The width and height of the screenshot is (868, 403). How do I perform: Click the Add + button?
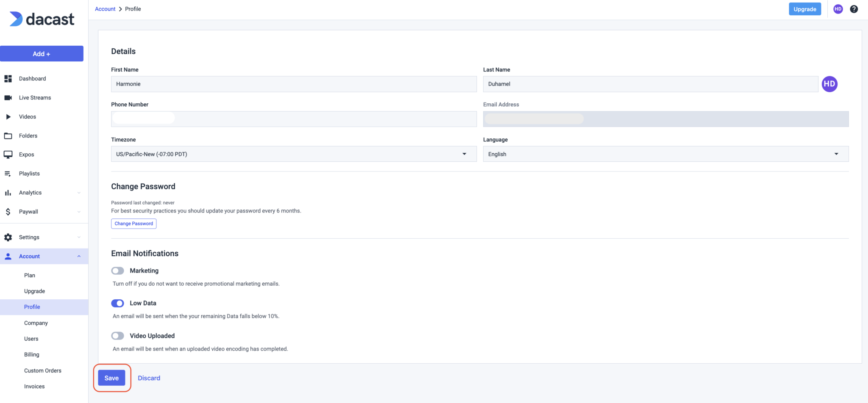click(42, 54)
